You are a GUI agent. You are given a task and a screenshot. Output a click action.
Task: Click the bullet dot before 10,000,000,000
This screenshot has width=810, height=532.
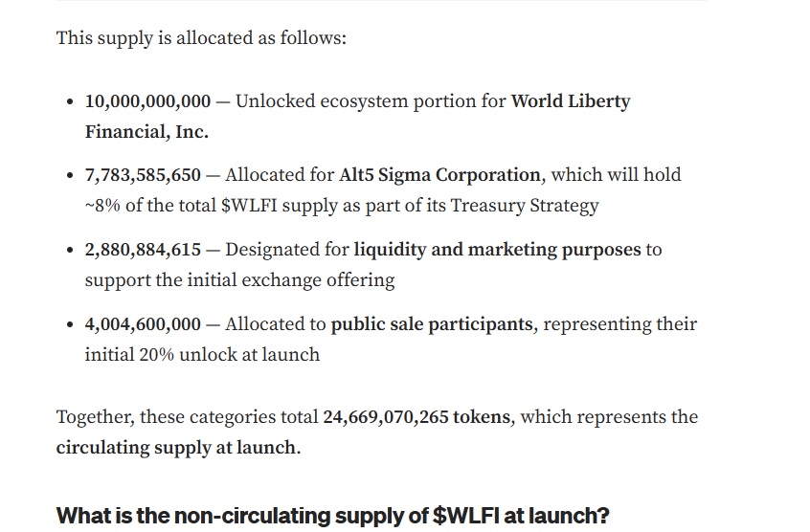[70, 102]
